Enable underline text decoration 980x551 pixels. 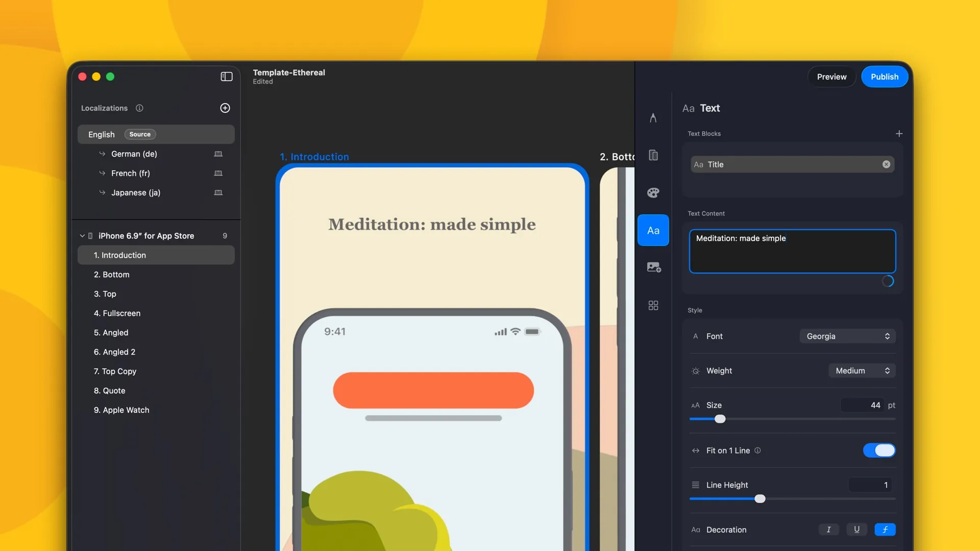tap(856, 530)
